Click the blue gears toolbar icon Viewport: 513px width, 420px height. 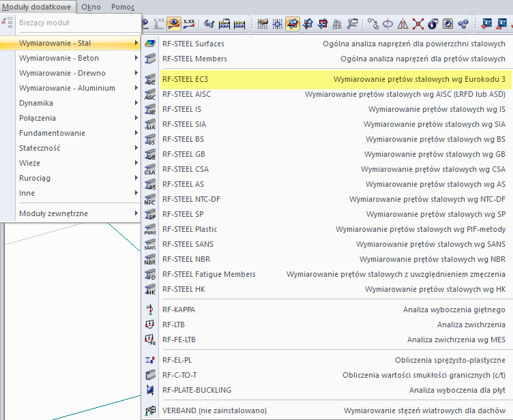coord(463,24)
